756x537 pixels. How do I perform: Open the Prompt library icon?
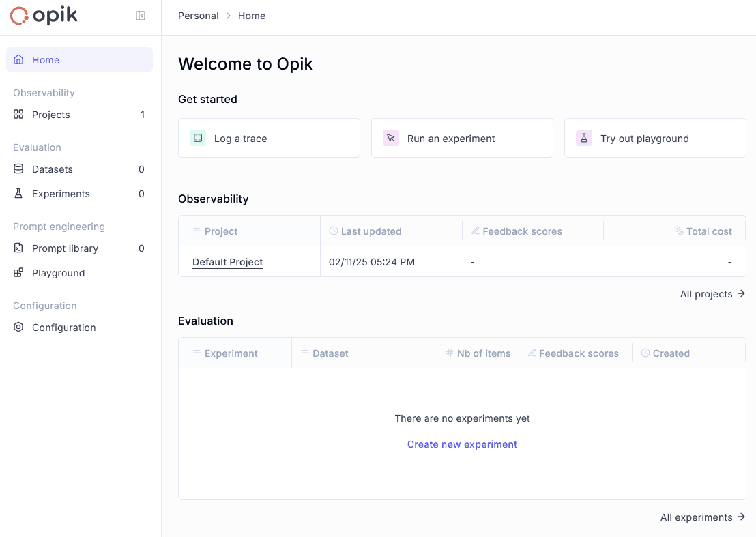(18, 248)
